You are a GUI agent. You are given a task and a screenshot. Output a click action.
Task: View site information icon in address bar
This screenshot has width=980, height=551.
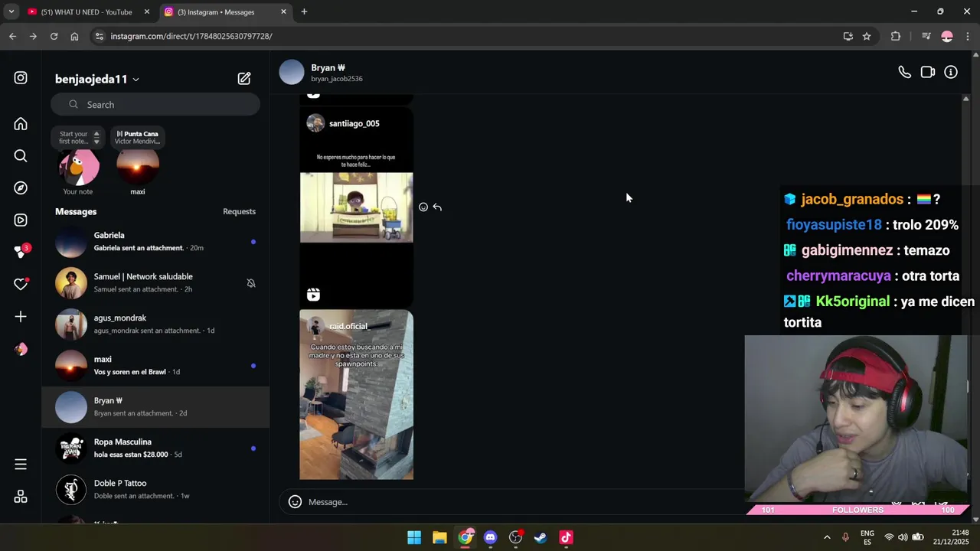click(99, 36)
